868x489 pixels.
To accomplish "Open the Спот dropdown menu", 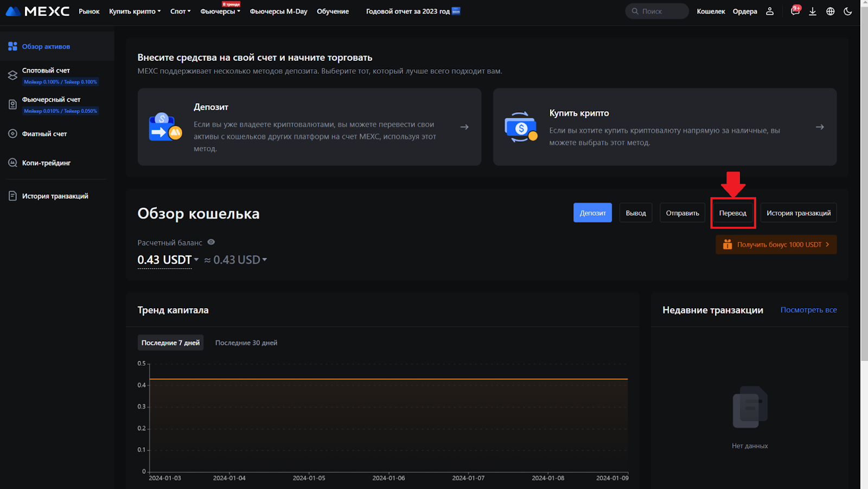I will (x=180, y=11).
